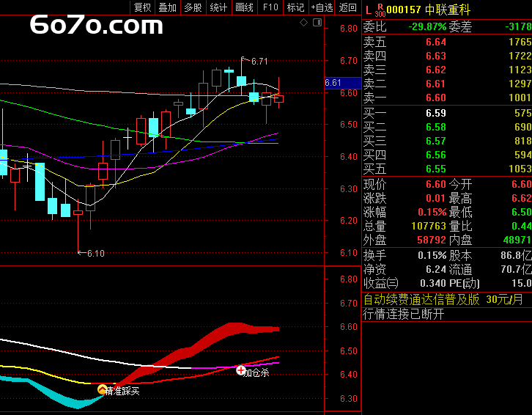This screenshot has height=415, width=532.
Task: Open the 统计 statistics tool
Action: [x=218, y=7]
